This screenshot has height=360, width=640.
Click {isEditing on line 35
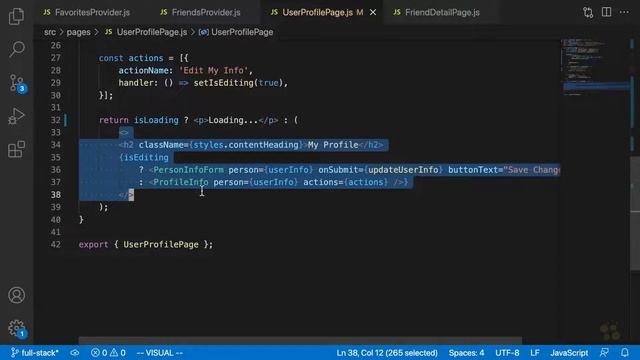tap(144, 158)
